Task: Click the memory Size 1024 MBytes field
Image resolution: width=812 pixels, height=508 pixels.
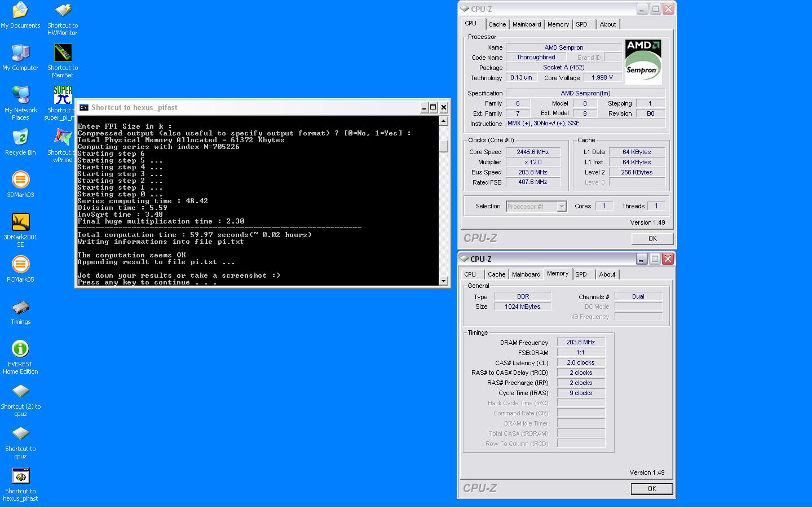Action: click(x=523, y=306)
